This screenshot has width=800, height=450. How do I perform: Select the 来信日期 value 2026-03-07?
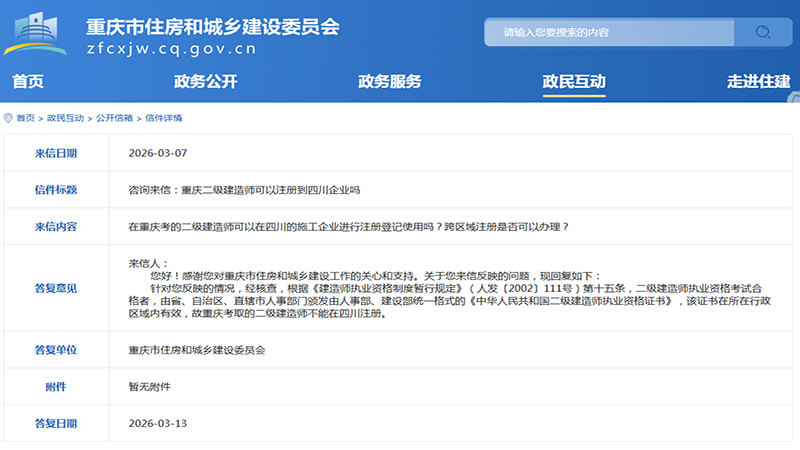[158, 153]
